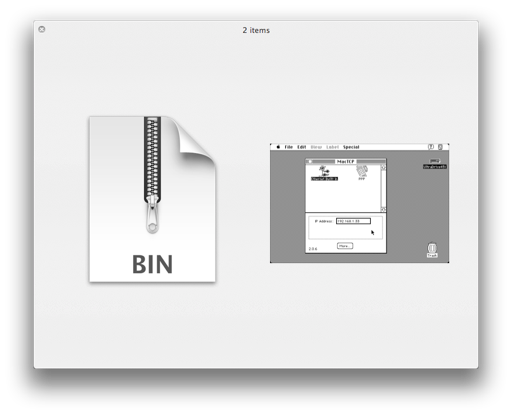Click the disk icon on desktop

(x=435, y=164)
